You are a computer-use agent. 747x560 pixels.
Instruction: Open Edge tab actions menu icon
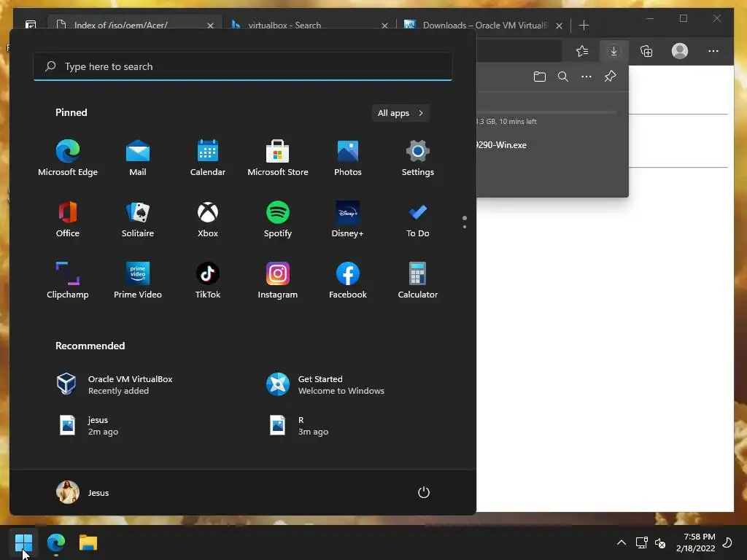[x=31, y=25]
